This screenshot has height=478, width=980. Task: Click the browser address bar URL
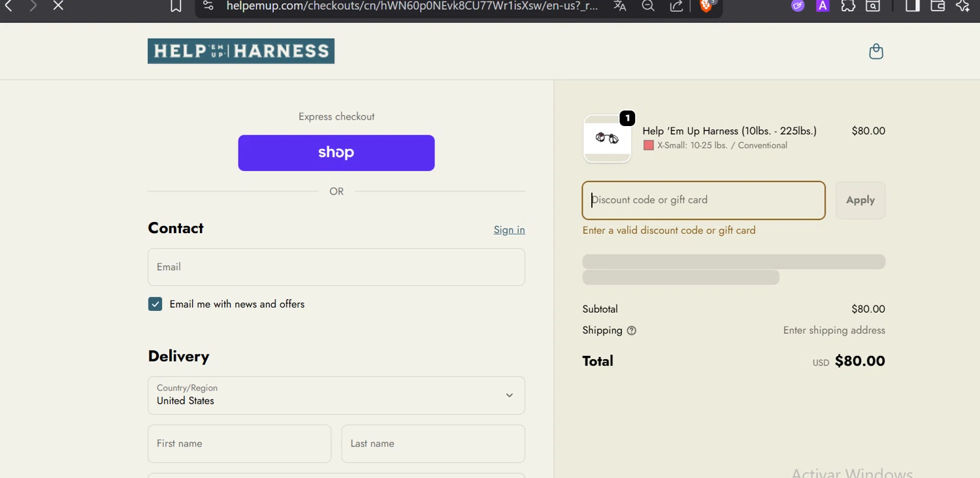pos(412,6)
